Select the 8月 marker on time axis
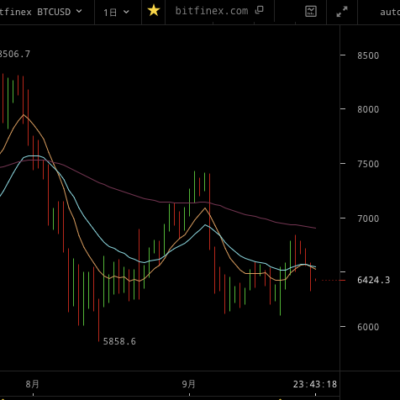This screenshot has width=400, height=400. point(32,384)
